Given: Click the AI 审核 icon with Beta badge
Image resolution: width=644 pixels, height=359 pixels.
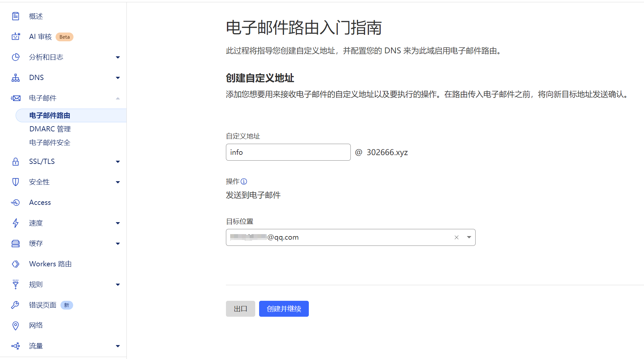Looking at the screenshot, I should point(16,36).
